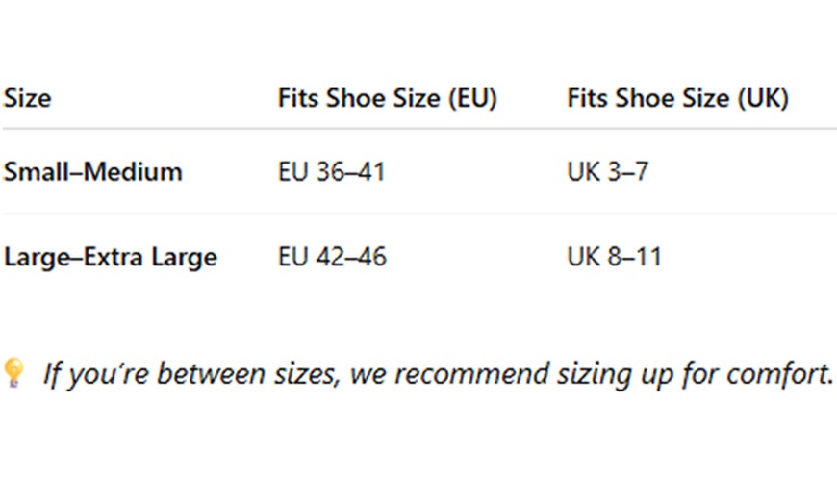Click the word "If" starting the tip
The width and height of the screenshot is (837, 504).
52,374
